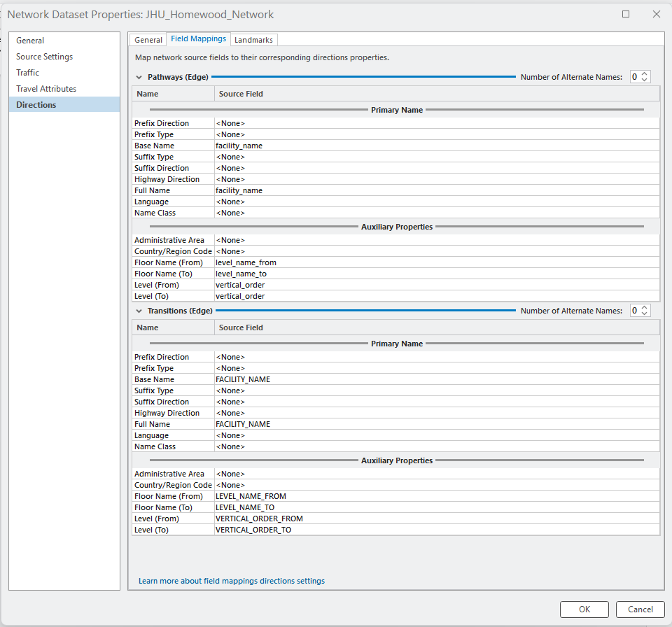Select Transitions Full Name FACILITY_NAME cell
The height and width of the screenshot is (627, 672).
click(x=437, y=424)
